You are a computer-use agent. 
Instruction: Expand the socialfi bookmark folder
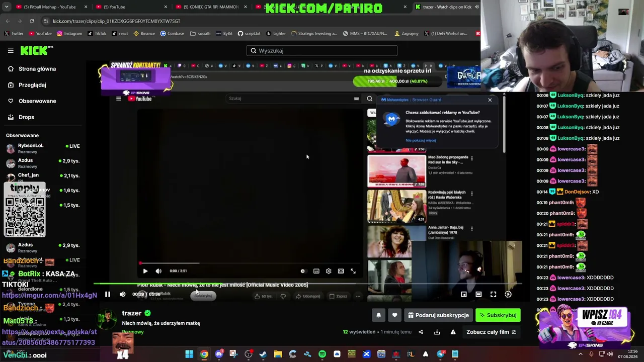(x=200, y=34)
